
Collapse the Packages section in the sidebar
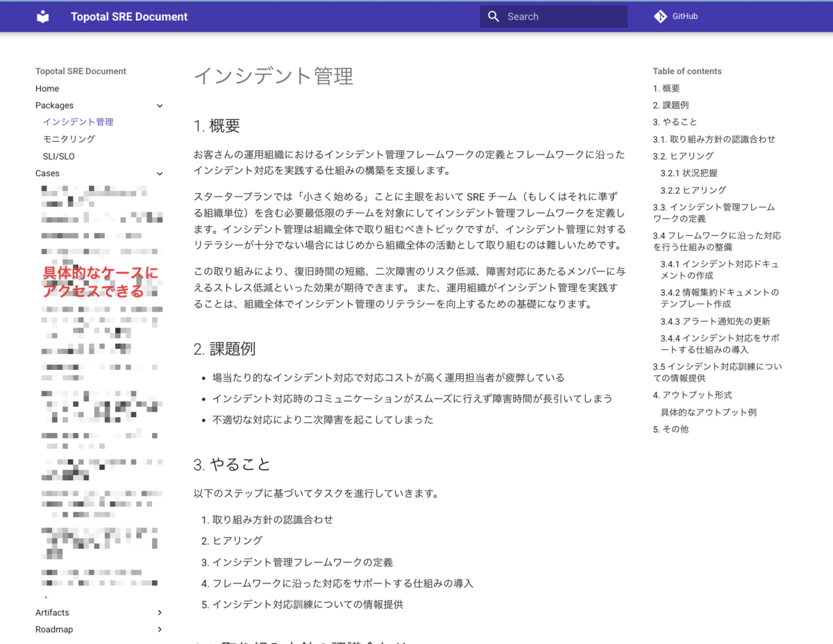pos(159,105)
